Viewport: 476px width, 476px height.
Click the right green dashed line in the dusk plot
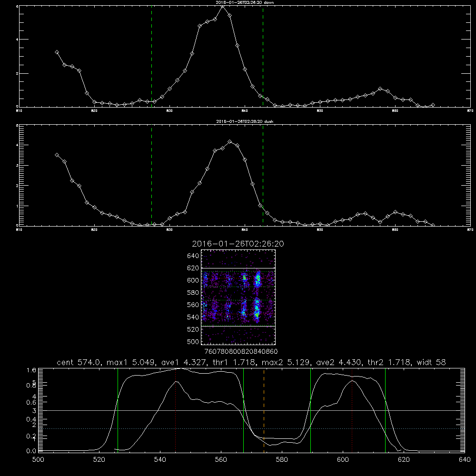[x=263, y=176]
